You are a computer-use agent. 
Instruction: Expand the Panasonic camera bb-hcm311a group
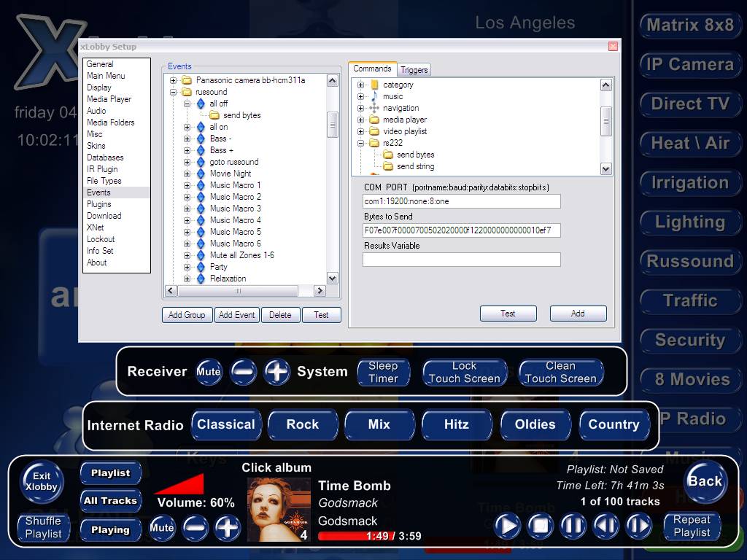(174, 80)
